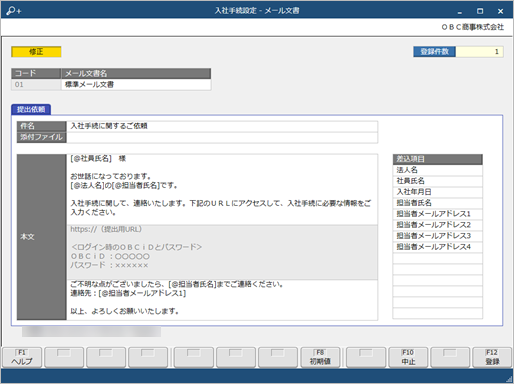Click the [@社員氏名] 様 line in the body

[x=98, y=159]
